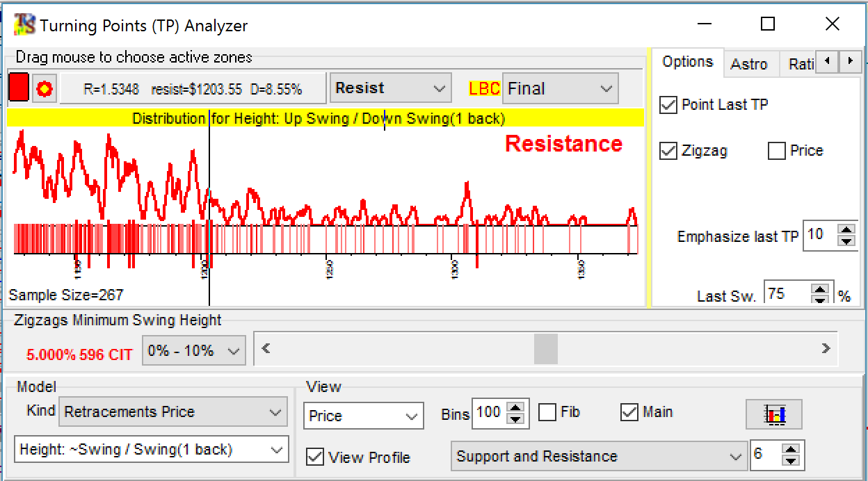This screenshot has height=481, width=868.
Task: Increment the Bins spinner value
Action: tap(515, 407)
